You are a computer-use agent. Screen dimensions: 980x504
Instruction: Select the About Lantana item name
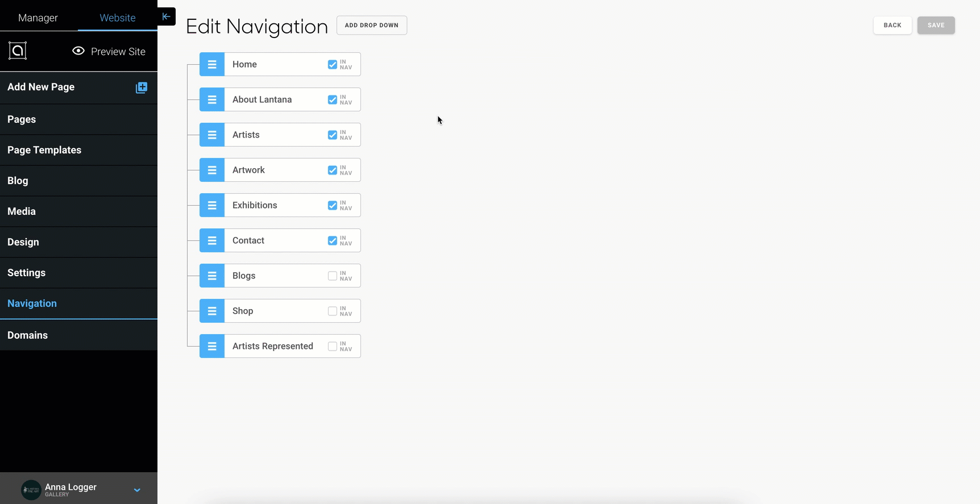pos(262,99)
